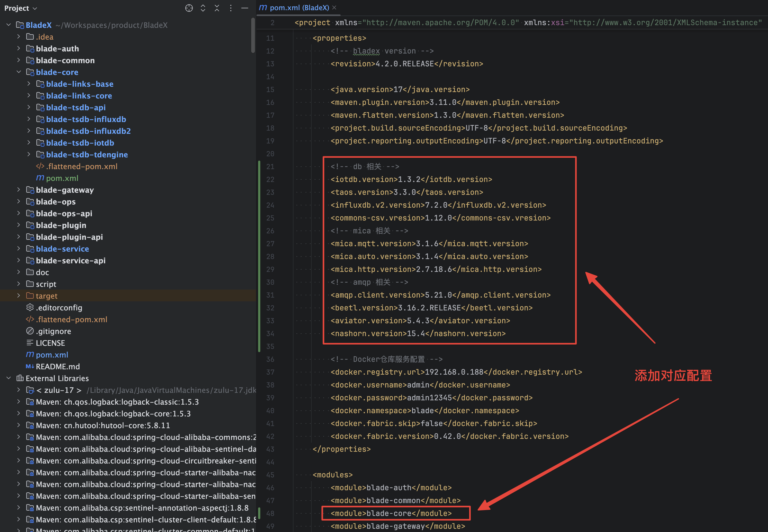Click the Maven icon of blade-core pom.xml
This screenshot has width=768, height=532.
40,178
